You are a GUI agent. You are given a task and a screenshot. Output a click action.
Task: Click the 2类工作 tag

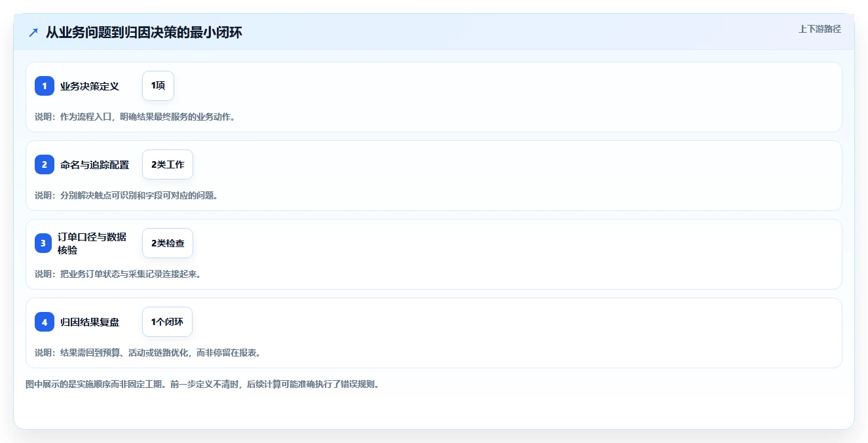pyautogui.click(x=168, y=164)
